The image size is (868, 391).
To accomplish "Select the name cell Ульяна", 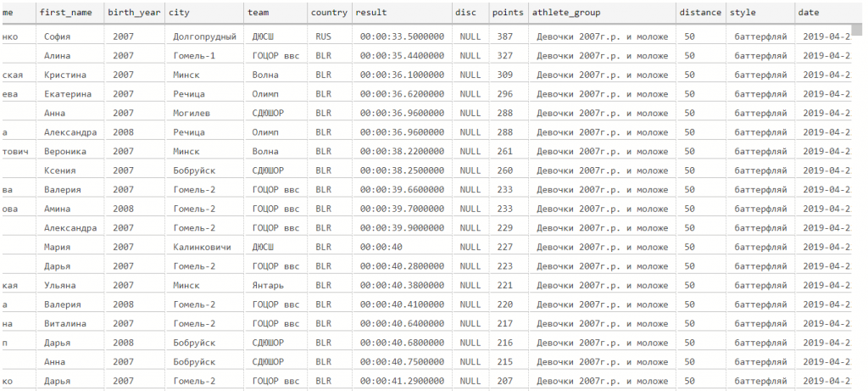I will pyautogui.click(x=60, y=285).
